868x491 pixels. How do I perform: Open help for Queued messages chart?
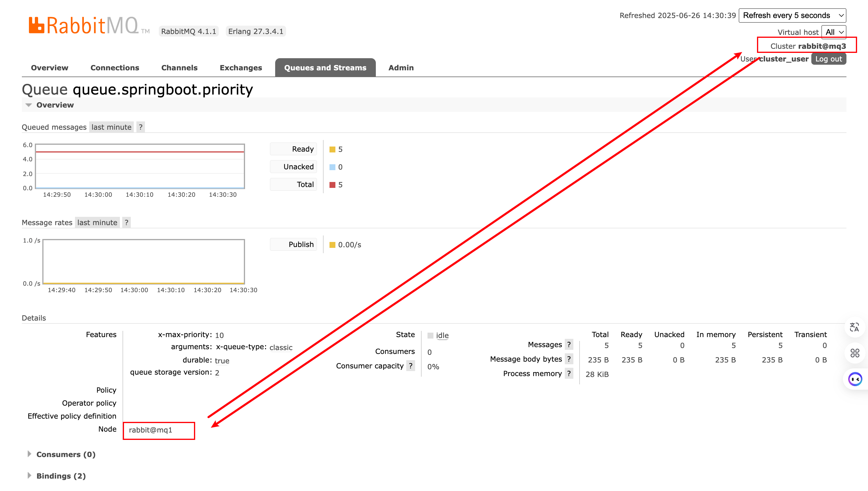coord(141,127)
